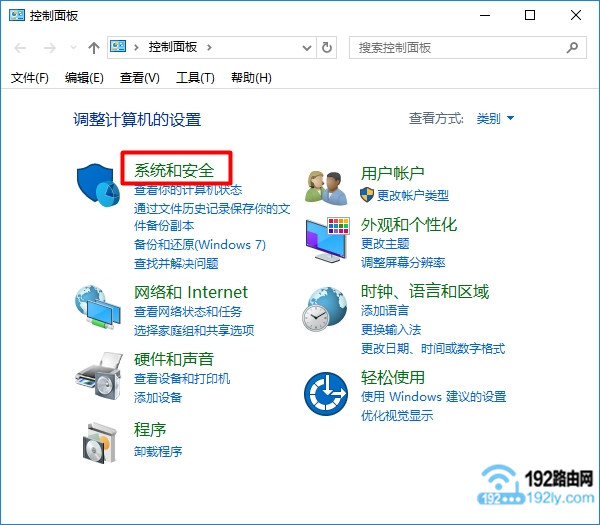The height and width of the screenshot is (525, 600).
Task: Click 选择家庭组和共享选项 link
Action: (x=194, y=330)
